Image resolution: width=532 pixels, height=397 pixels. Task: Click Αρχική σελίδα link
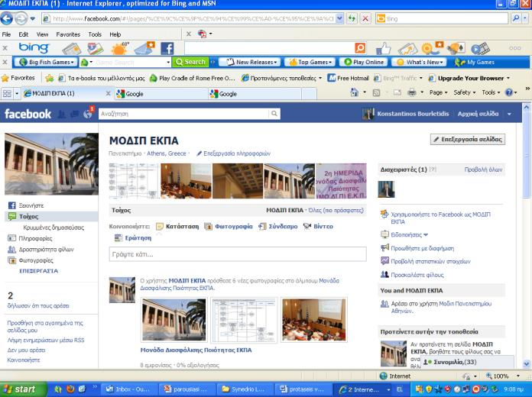tap(478, 114)
